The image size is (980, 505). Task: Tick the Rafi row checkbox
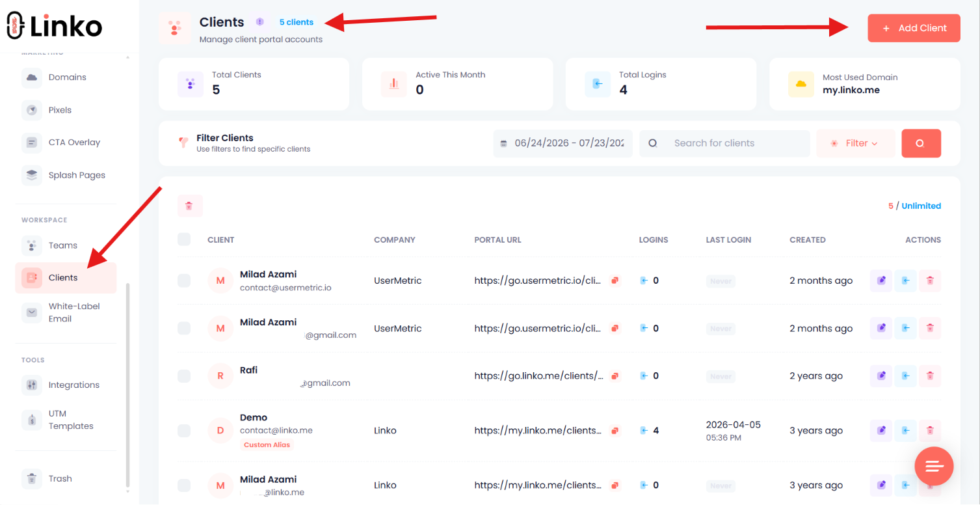tap(184, 375)
